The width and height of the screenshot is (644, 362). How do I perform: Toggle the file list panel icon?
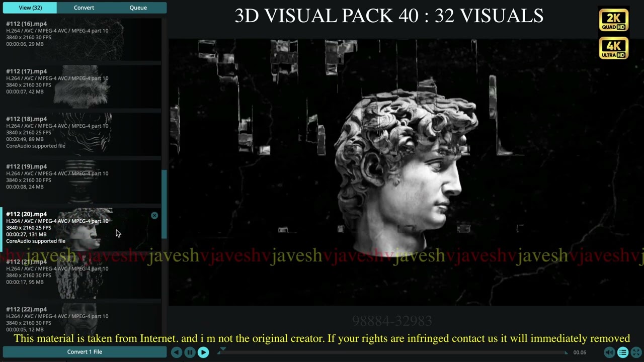point(623,352)
